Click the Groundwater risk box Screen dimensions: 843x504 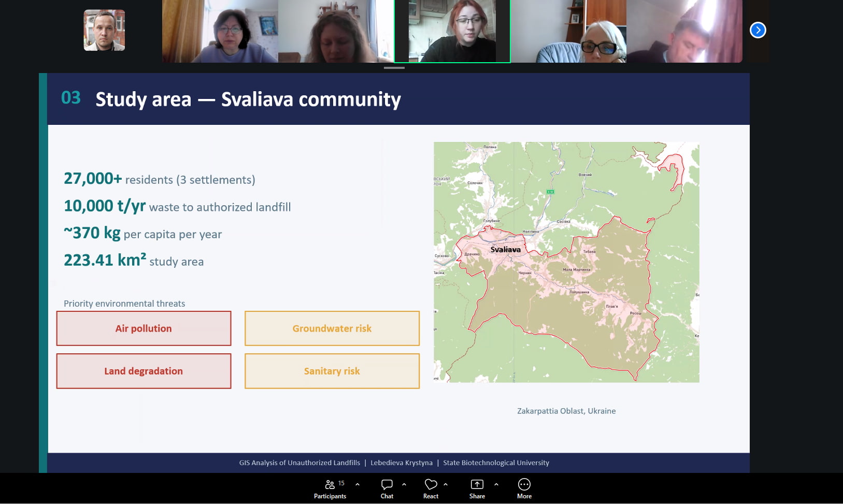[332, 328]
